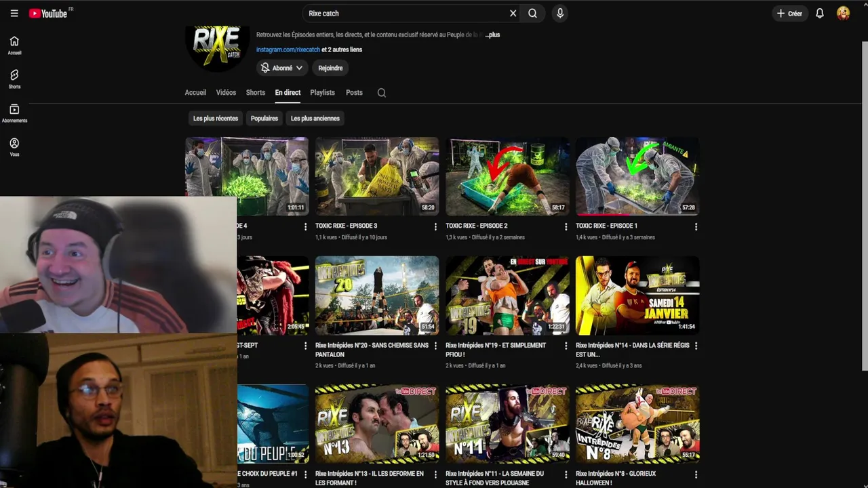Image resolution: width=868 pixels, height=488 pixels.
Task: Open options for TOXIC RIXE - EPISODE 2
Action: coord(566,227)
